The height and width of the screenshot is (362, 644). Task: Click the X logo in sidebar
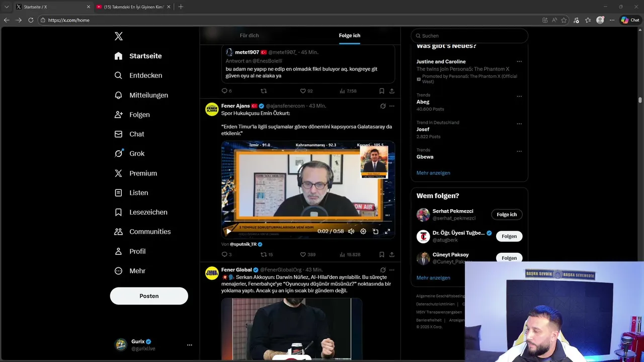[x=119, y=36]
